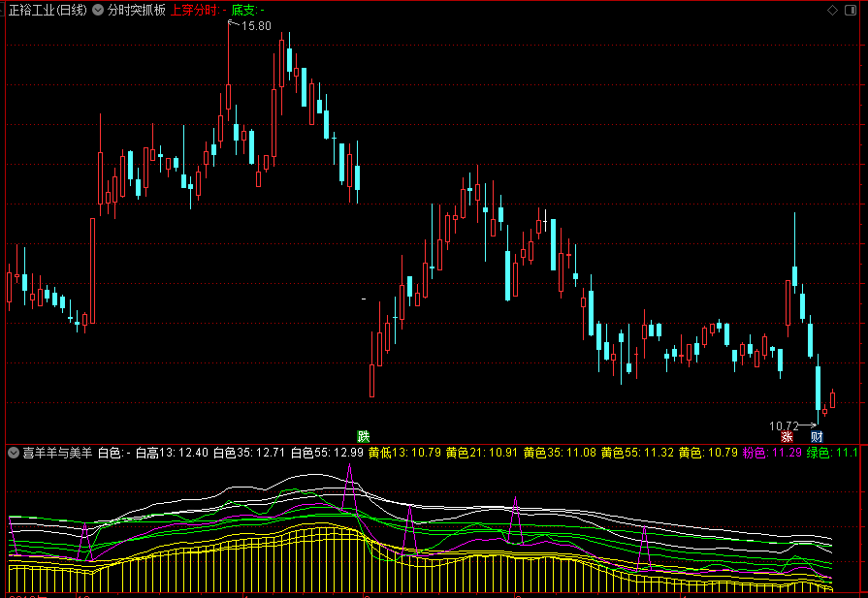Select the 绿色 green line value
The height and width of the screenshot is (598, 868).
(x=832, y=453)
